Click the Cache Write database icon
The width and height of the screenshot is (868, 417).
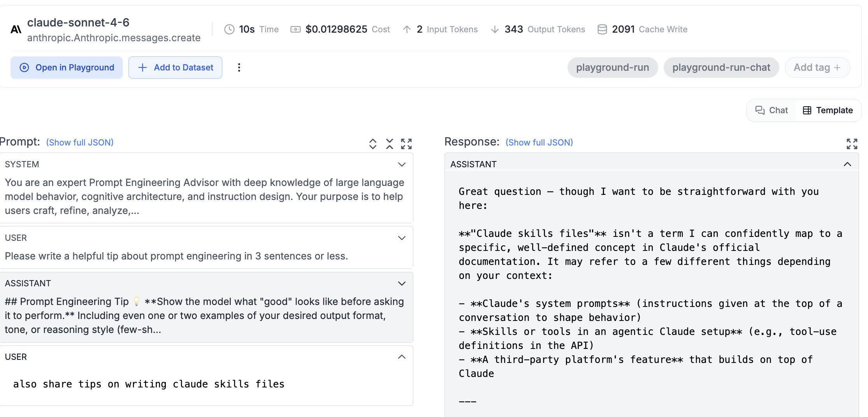click(602, 30)
